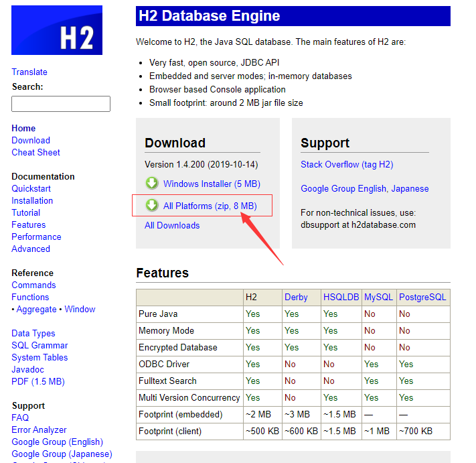Open the Data Types reference
The image size is (476, 463).
tap(33, 333)
